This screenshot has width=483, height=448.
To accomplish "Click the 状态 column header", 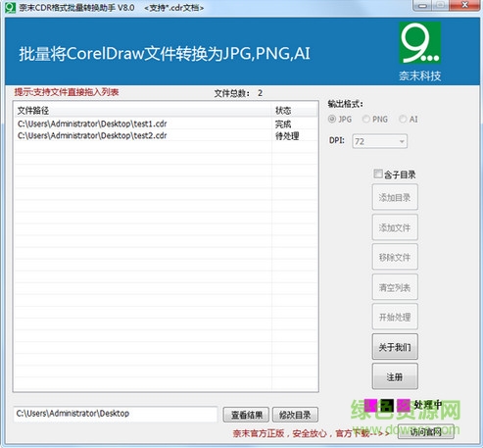I will [295, 111].
